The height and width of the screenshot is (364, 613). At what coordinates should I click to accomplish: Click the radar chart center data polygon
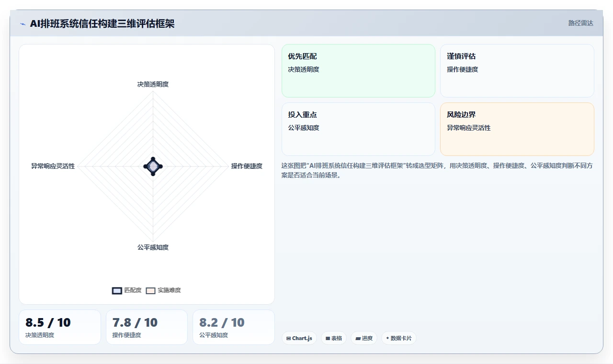153,166
